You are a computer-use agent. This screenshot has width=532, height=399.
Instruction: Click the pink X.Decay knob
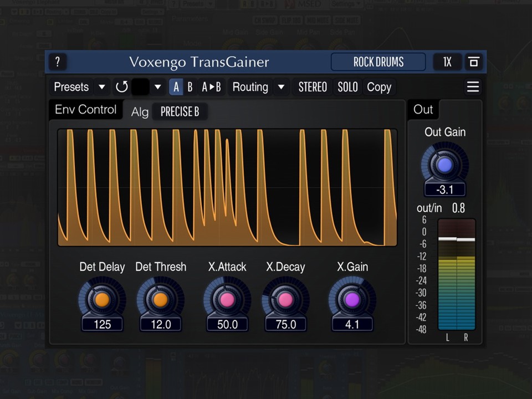click(285, 300)
